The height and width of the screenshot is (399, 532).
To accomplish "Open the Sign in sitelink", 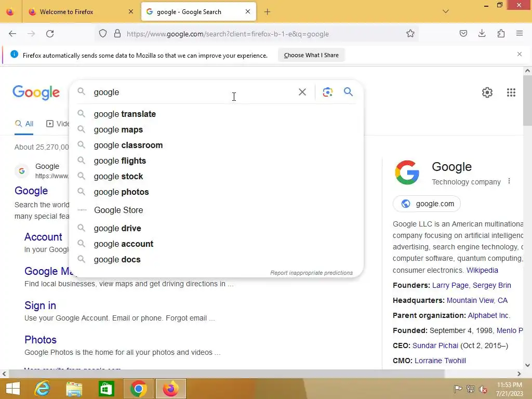I will point(40,305).
